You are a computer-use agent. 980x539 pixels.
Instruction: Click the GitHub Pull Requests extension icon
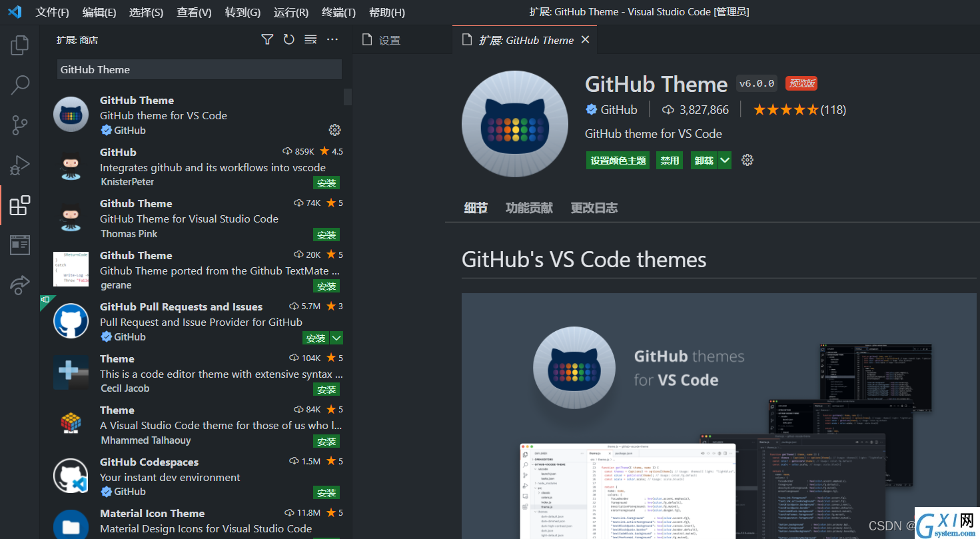(71, 321)
